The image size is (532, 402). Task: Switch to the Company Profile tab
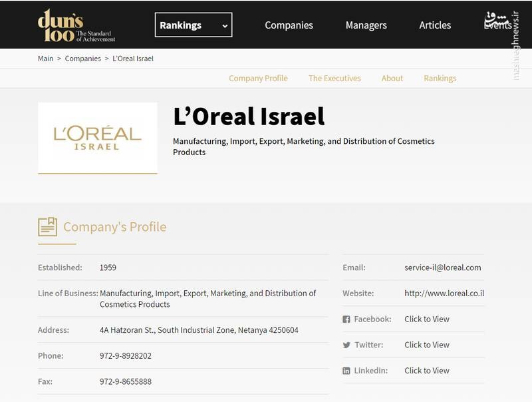point(258,78)
